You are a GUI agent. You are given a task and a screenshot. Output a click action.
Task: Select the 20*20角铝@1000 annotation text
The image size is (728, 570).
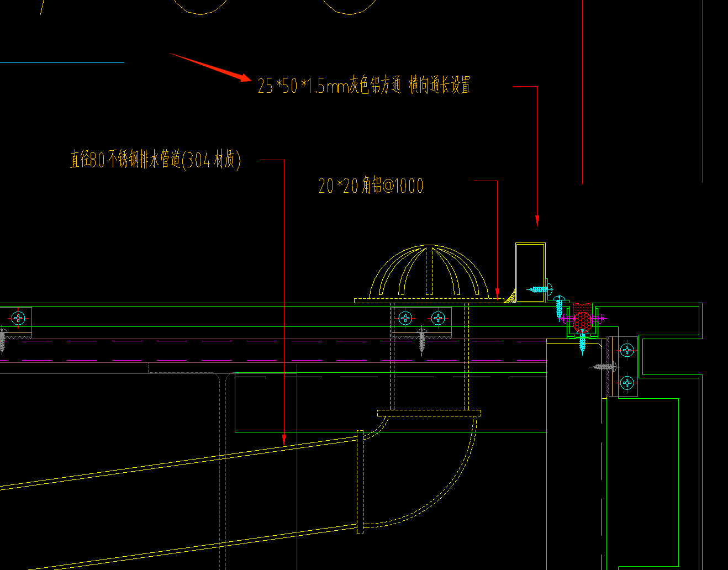point(371,186)
